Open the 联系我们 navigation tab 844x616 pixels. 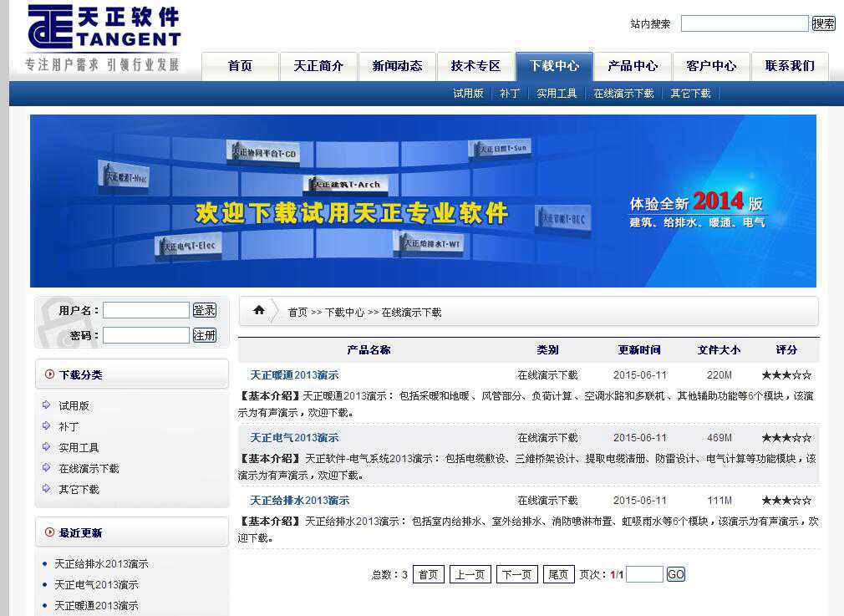tap(791, 66)
